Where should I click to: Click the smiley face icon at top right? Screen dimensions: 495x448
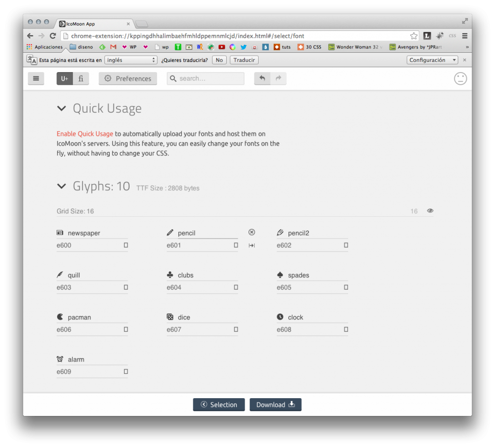coord(460,78)
